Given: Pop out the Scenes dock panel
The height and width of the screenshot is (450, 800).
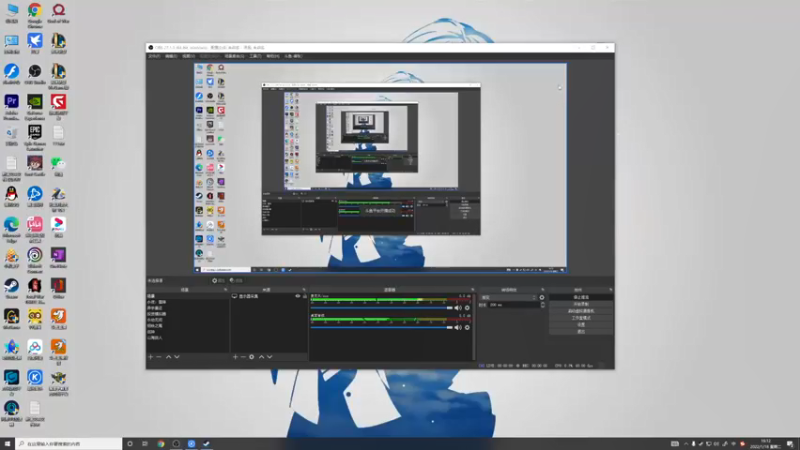Looking at the screenshot, I should click(x=225, y=290).
